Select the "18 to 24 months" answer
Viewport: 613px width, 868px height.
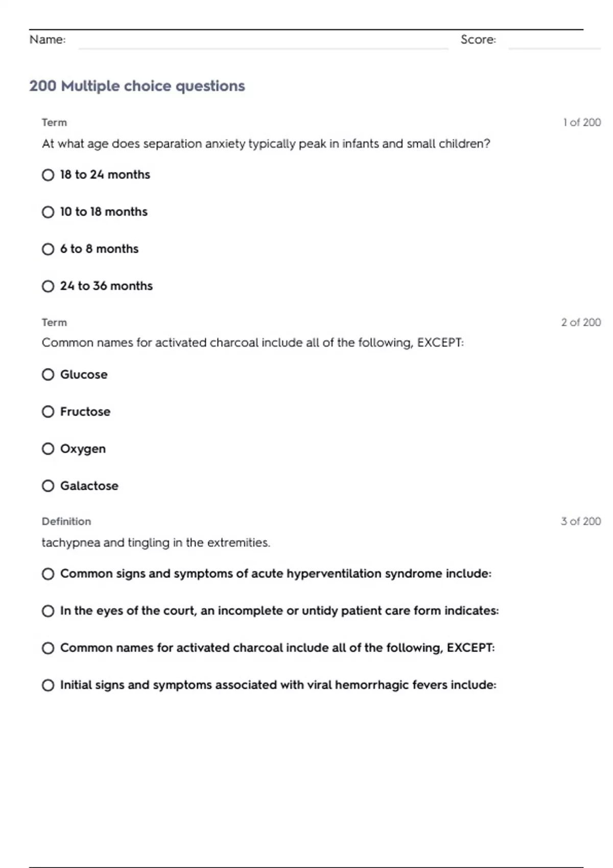point(48,175)
